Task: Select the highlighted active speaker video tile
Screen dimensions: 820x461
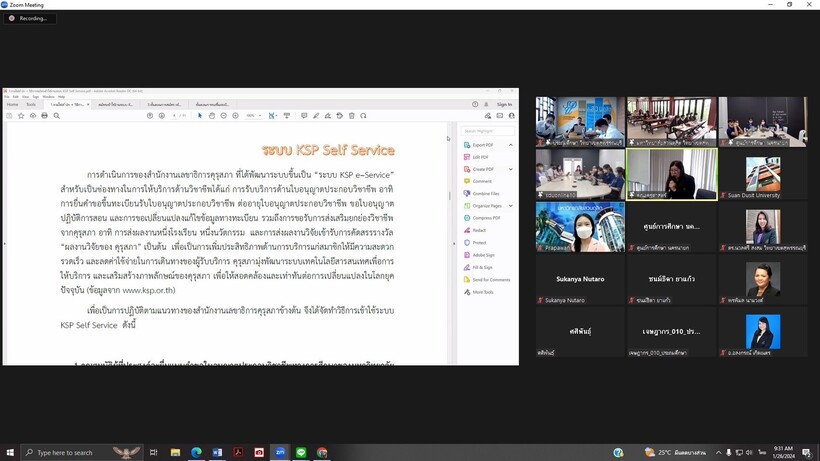Action: tap(671, 174)
